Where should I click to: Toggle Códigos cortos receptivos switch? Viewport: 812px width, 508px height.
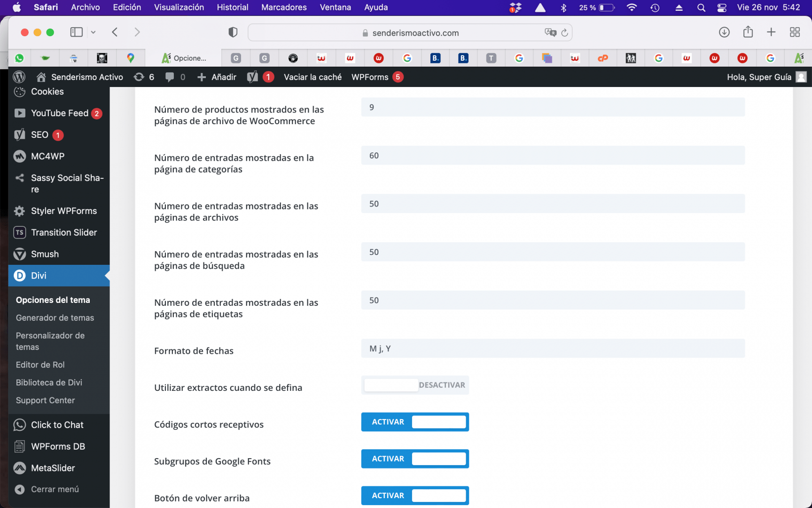pos(415,422)
